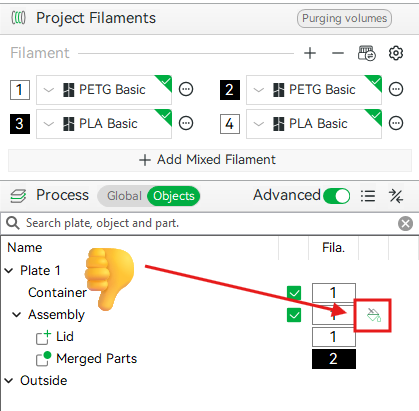Image resolution: width=419 pixels, height=411 pixels.
Task: Open the process settings list icon
Action: pos(368,196)
